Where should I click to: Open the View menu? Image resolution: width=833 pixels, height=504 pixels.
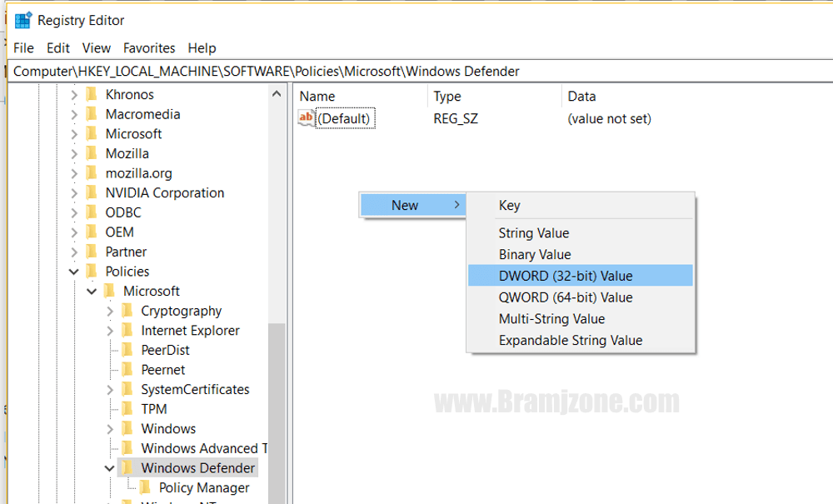coord(96,47)
